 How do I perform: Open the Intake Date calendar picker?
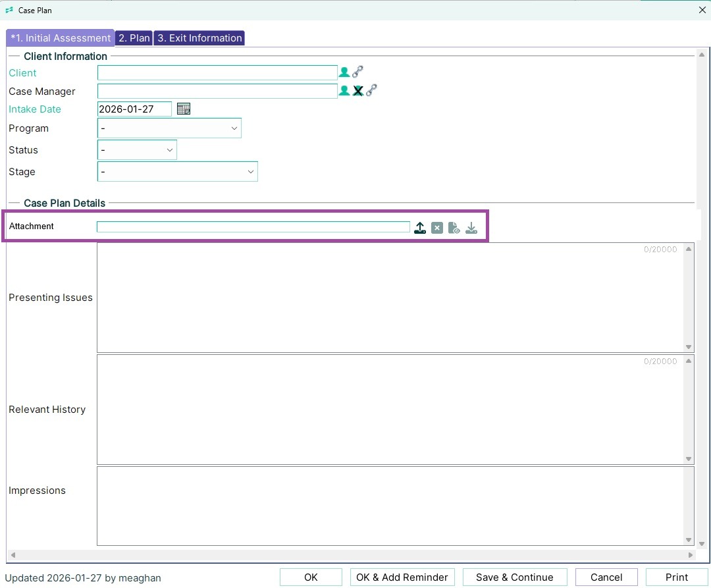pos(184,109)
